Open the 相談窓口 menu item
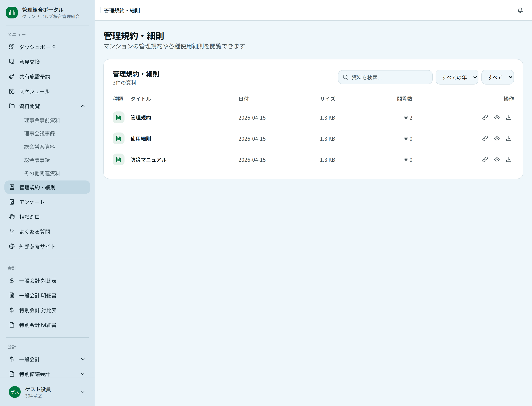 click(30, 217)
